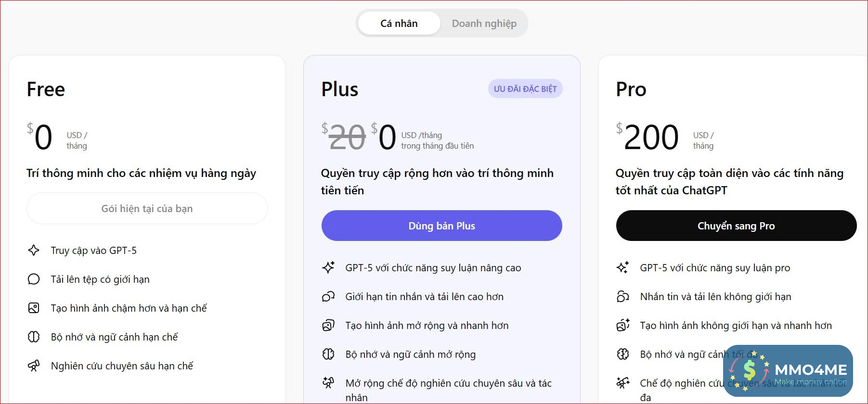Click the MMO4ME watermark logo
868x404 pixels.
(x=788, y=370)
